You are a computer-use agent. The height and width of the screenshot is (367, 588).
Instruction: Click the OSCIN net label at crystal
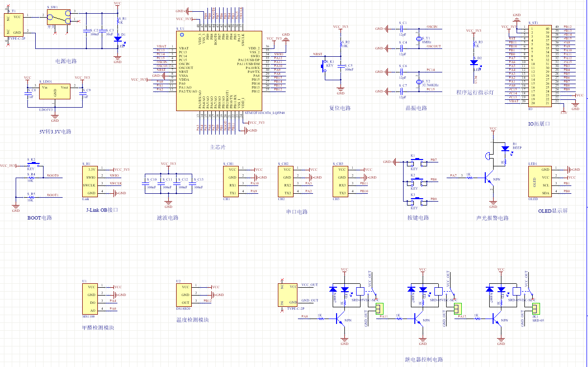click(x=432, y=27)
